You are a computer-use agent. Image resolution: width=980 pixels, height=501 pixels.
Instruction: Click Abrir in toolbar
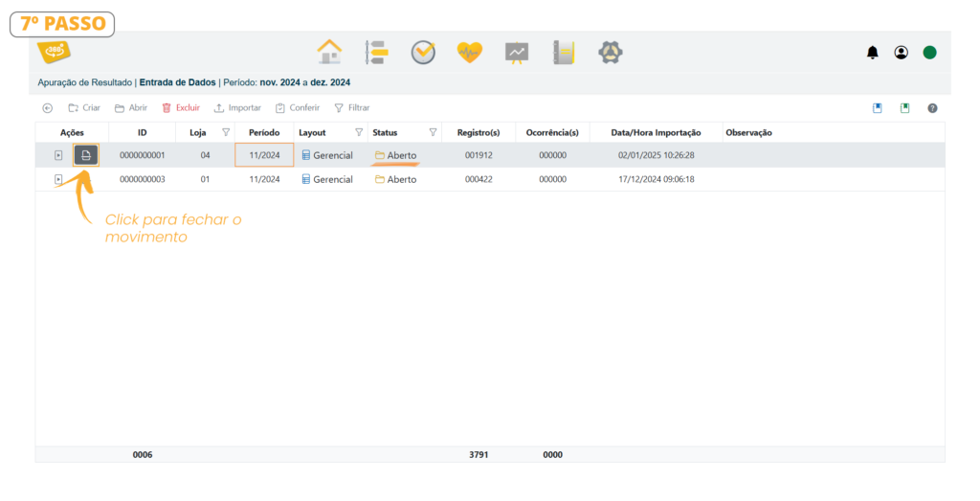click(131, 107)
